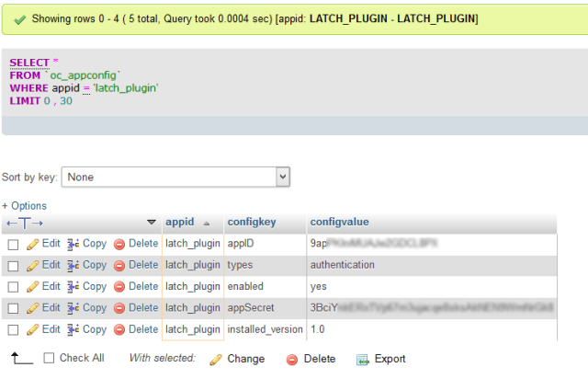Viewport: 588px width, 379px height.
Task: Click Copy icon for installed_version row
Action: (73, 329)
